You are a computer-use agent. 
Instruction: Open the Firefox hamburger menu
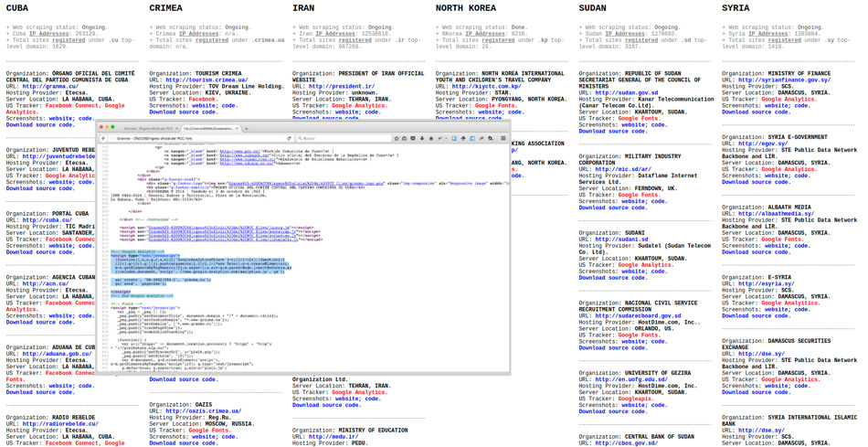[503, 138]
